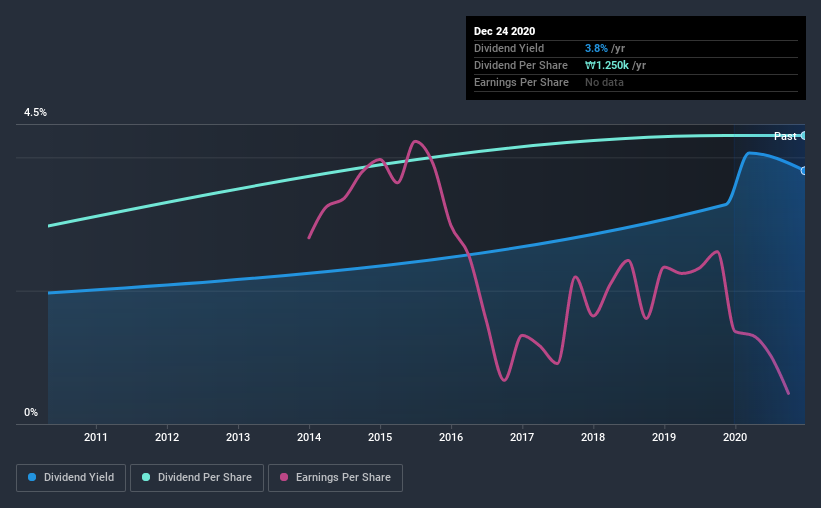The width and height of the screenshot is (821, 508).
Task: Select the 2016 x-axis label
Action: pos(451,437)
